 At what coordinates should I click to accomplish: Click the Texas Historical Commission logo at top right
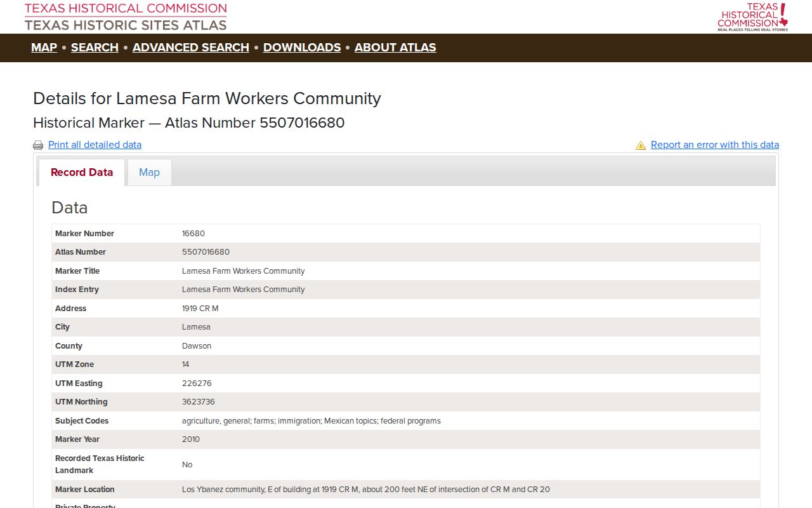point(752,17)
